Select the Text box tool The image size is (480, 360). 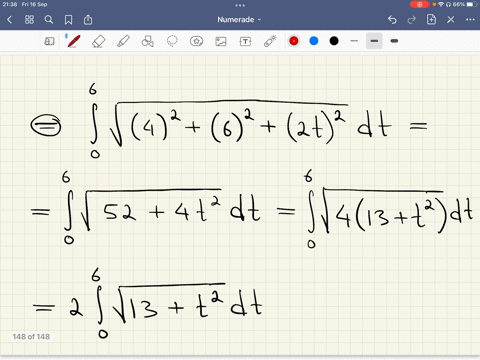pyautogui.click(x=245, y=41)
